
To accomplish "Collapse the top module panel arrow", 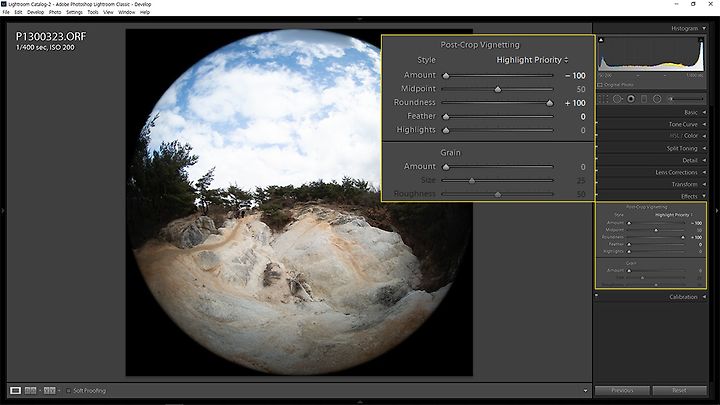I will [x=360, y=19].
